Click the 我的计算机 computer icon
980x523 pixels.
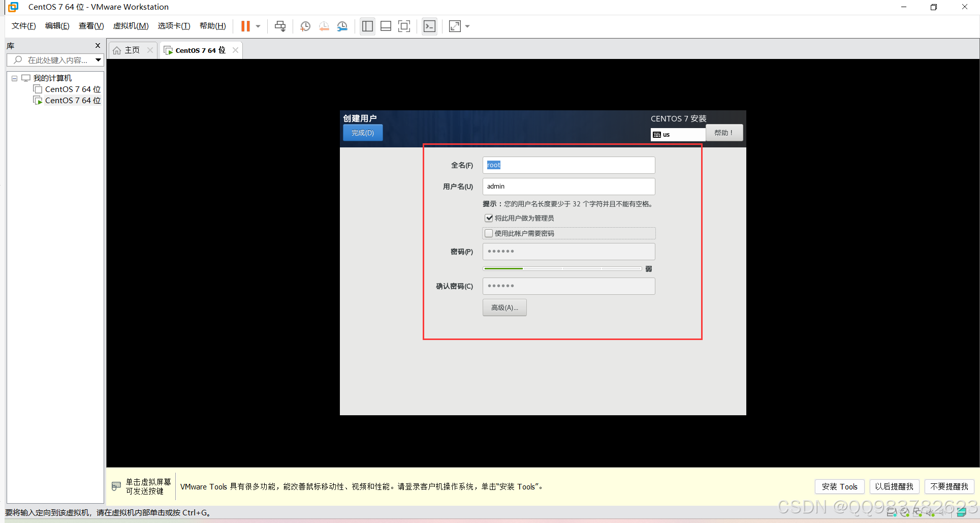(26, 78)
